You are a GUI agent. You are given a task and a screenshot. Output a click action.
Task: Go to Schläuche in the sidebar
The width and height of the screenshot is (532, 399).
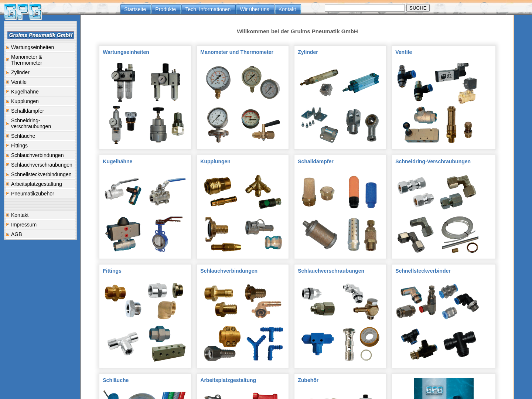click(41, 136)
